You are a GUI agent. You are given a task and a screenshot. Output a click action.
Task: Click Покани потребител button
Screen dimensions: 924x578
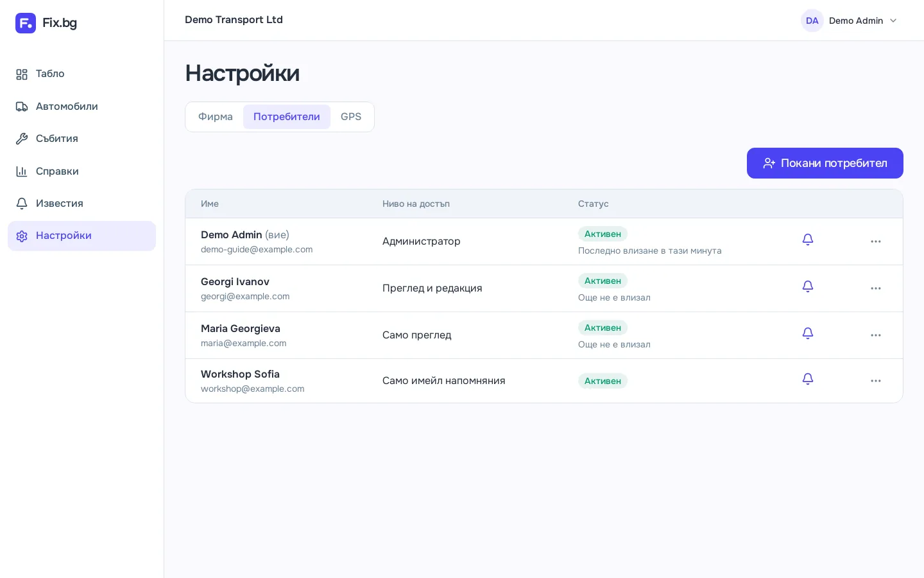[x=825, y=163]
